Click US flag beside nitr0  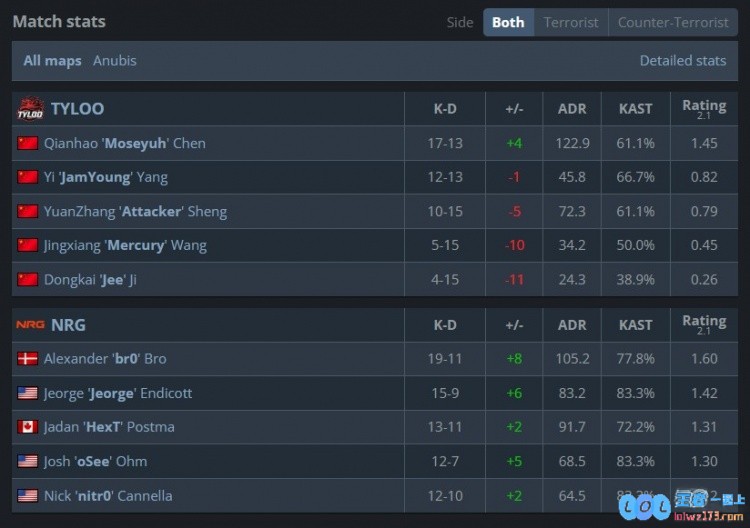tap(27, 496)
